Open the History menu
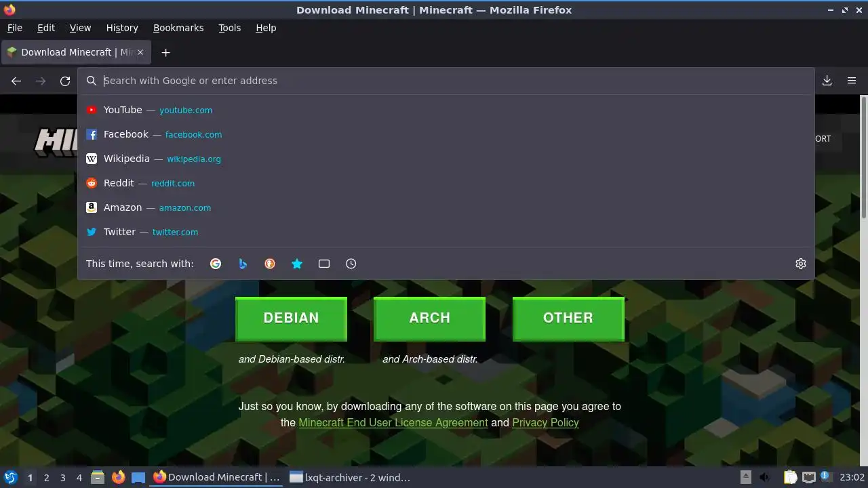The height and width of the screenshot is (488, 868). pos(122,28)
